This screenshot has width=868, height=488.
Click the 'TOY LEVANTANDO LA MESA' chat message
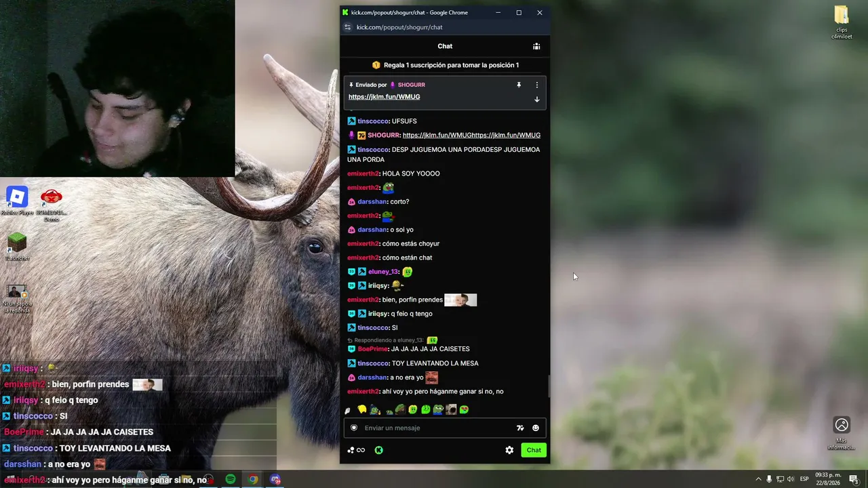click(x=413, y=363)
